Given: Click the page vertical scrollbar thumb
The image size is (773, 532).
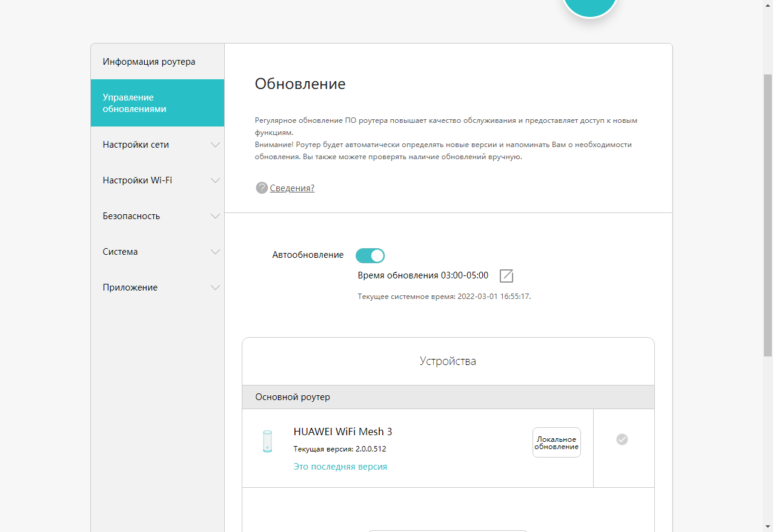Looking at the screenshot, I should coord(768,215).
